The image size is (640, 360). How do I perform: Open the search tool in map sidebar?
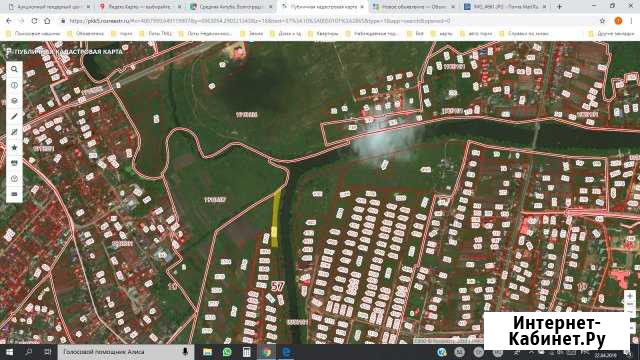[x=14, y=69]
